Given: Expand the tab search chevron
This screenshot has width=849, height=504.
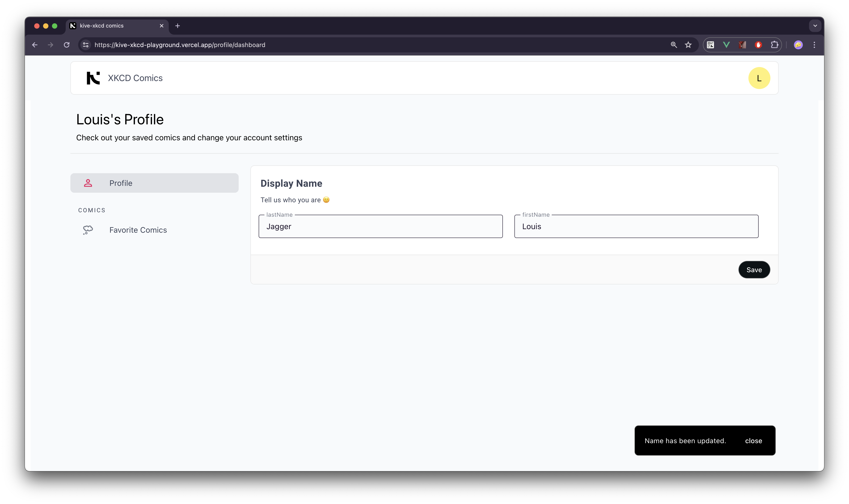Looking at the screenshot, I should click(815, 26).
